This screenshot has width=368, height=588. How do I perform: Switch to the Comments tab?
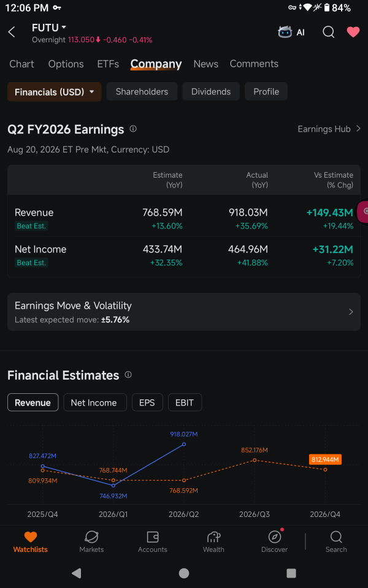click(x=254, y=64)
